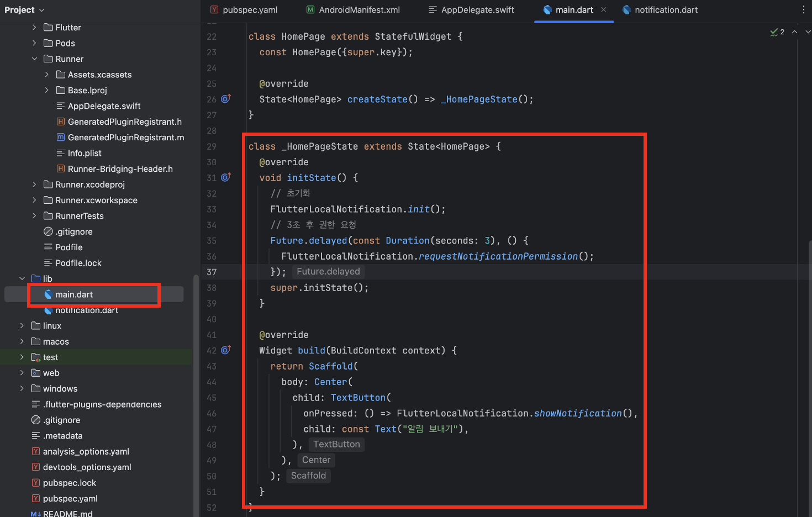Open the inspection widget showing 2 warnings
Screen dimensions: 812x517
777,32
